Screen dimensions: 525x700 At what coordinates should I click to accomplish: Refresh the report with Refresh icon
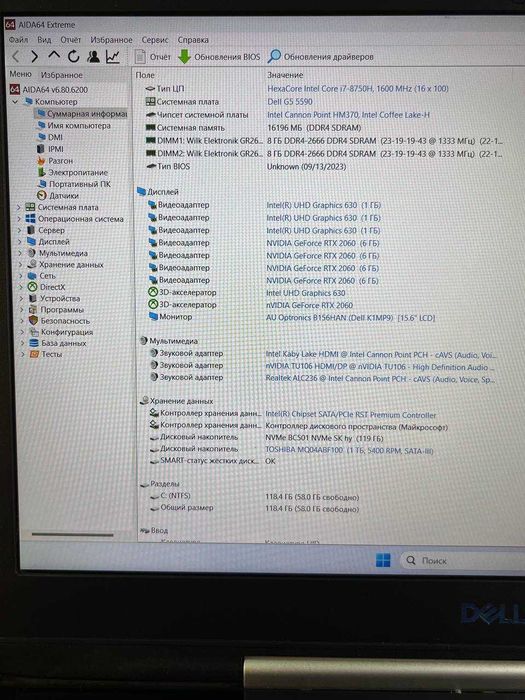(74, 56)
